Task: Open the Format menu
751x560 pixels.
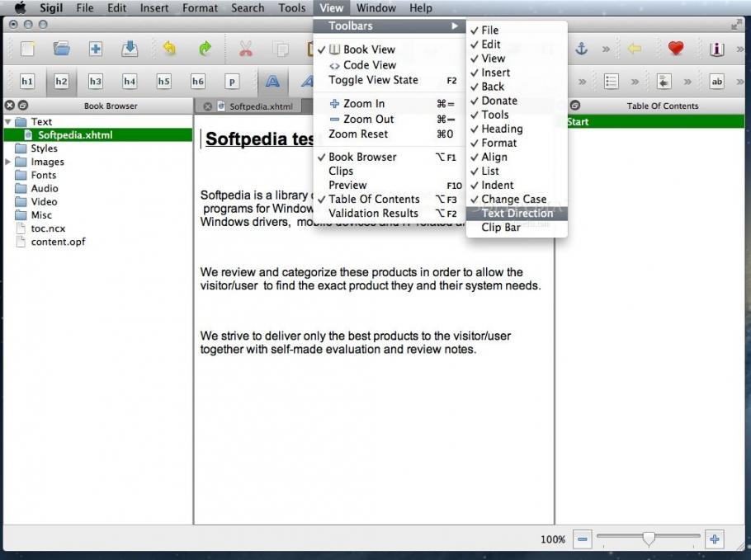Action: pos(200,8)
